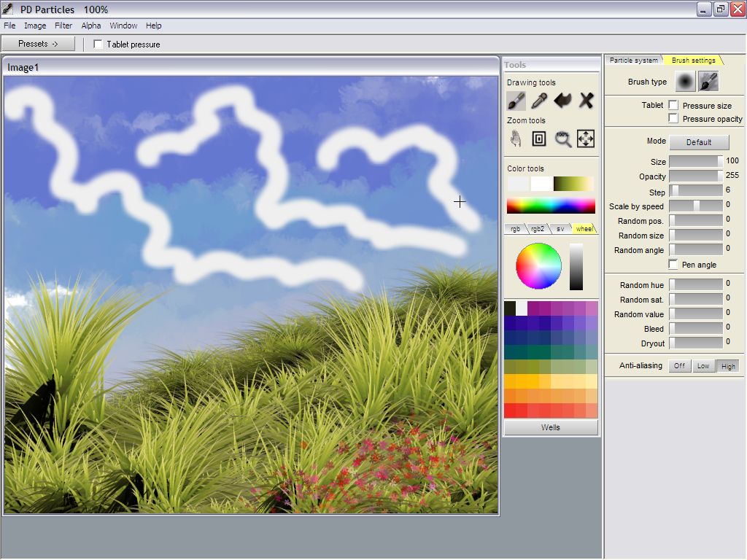Choose the soft round brush type
Image resolution: width=747 pixels, height=560 pixels.
[685, 82]
